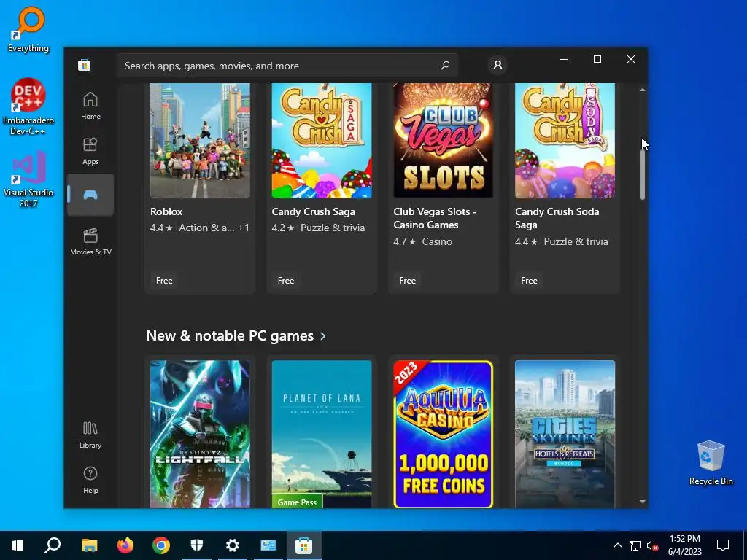Click the Game Pass badge on Planet of Lana
The width and height of the screenshot is (747, 560).
click(298, 502)
